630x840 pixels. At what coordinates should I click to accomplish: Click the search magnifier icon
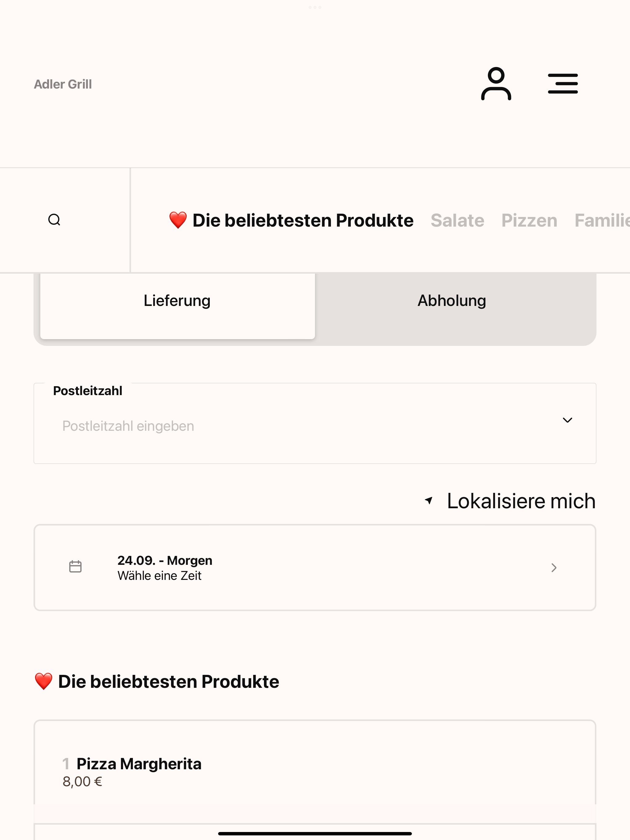point(54,220)
